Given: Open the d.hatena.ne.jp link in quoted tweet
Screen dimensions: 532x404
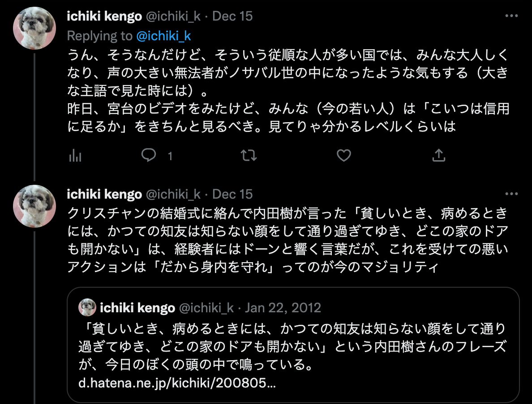Looking at the screenshot, I should [x=177, y=383].
